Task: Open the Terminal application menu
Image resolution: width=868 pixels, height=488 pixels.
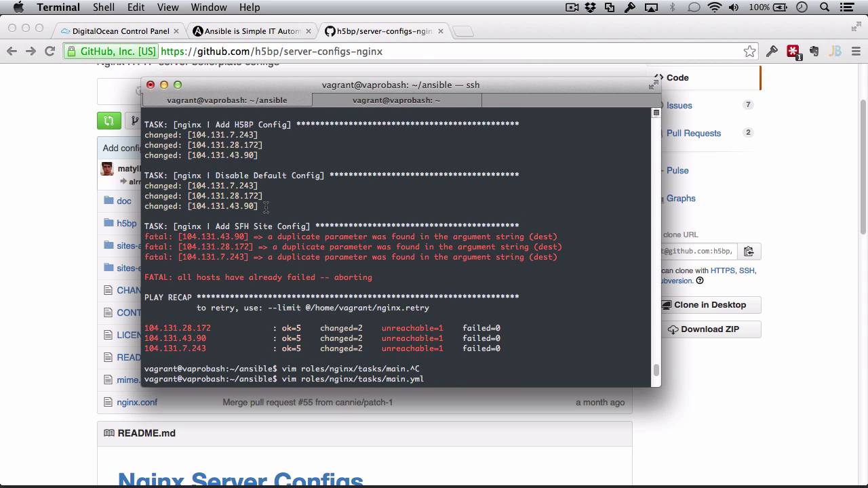Action: coord(58,7)
